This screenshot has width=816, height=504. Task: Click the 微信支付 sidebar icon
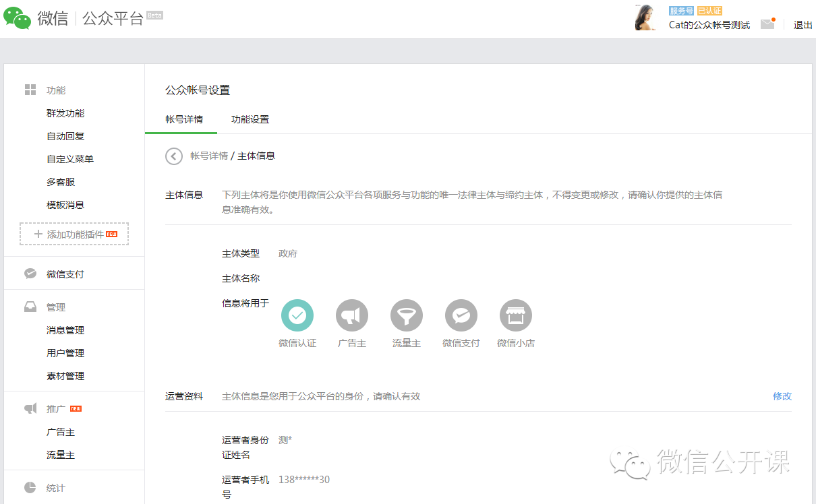click(30, 274)
